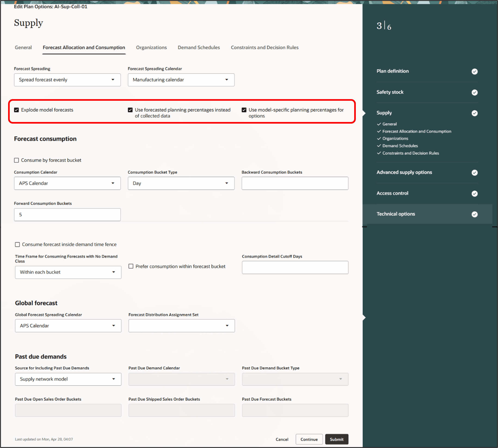Tick Consume forecast inside demand time fence

(x=18, y=244)
